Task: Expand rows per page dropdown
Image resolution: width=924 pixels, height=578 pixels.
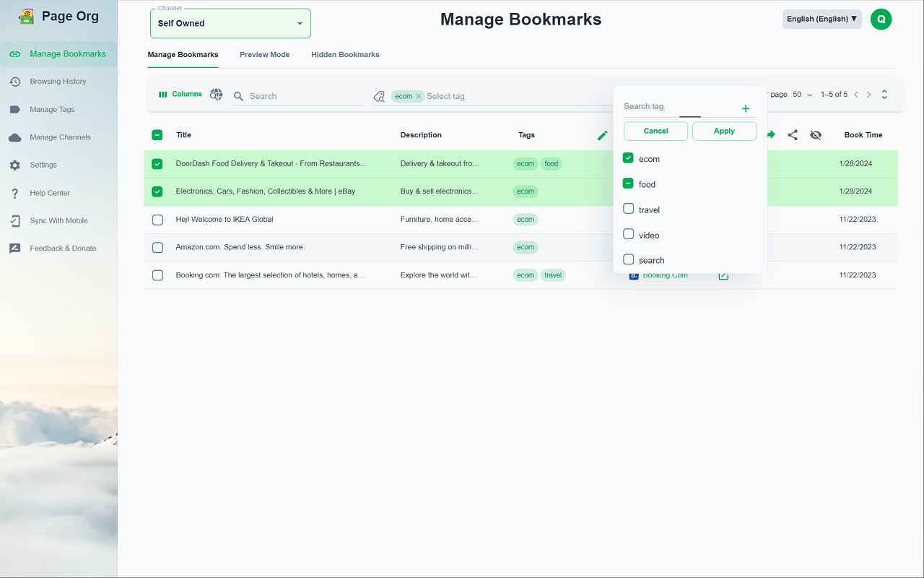Action: tap(802, 95)
